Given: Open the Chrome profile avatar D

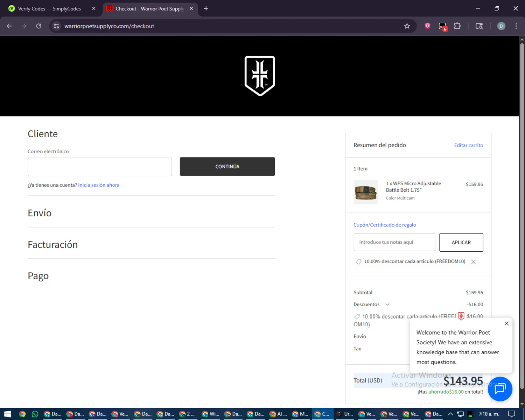Looking at the screenshot, I should pos(501,26).
